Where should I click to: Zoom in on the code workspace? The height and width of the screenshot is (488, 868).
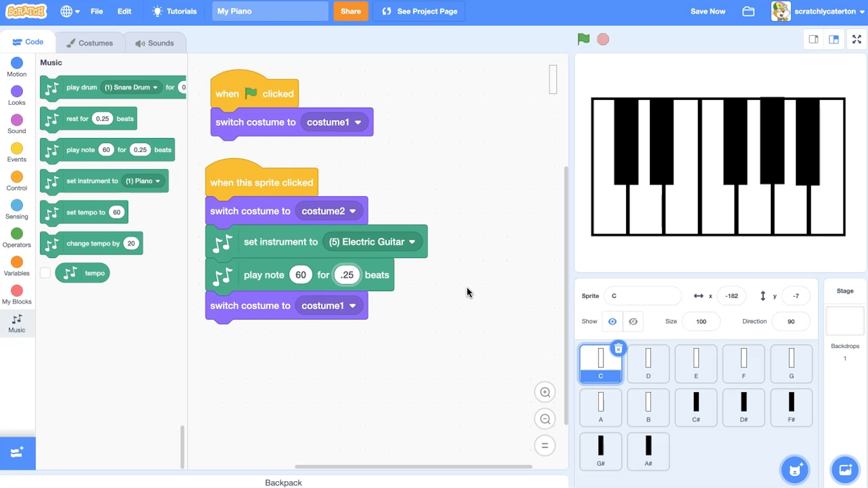[x=545, y=392]
